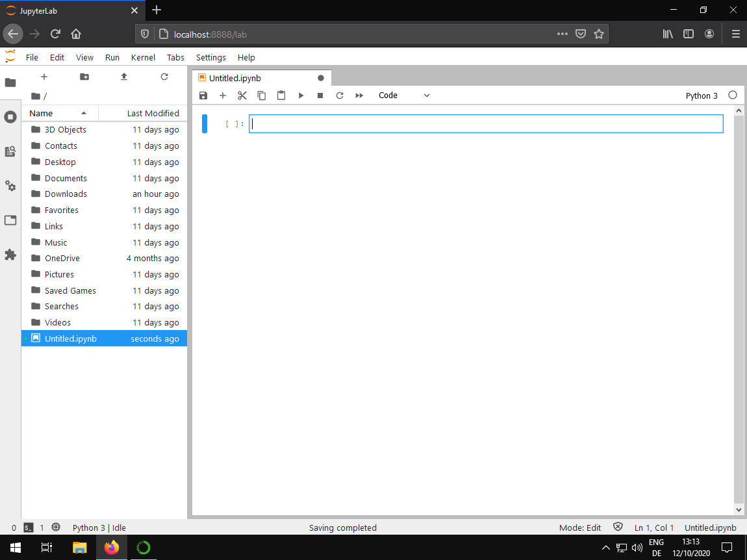747x560 pixels.
Task: Click the Save notebook icon
Action: tap(203, 95)
